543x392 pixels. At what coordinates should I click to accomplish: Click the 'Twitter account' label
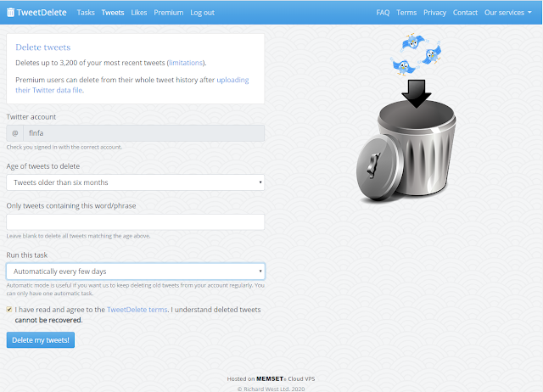click(31, 117)
